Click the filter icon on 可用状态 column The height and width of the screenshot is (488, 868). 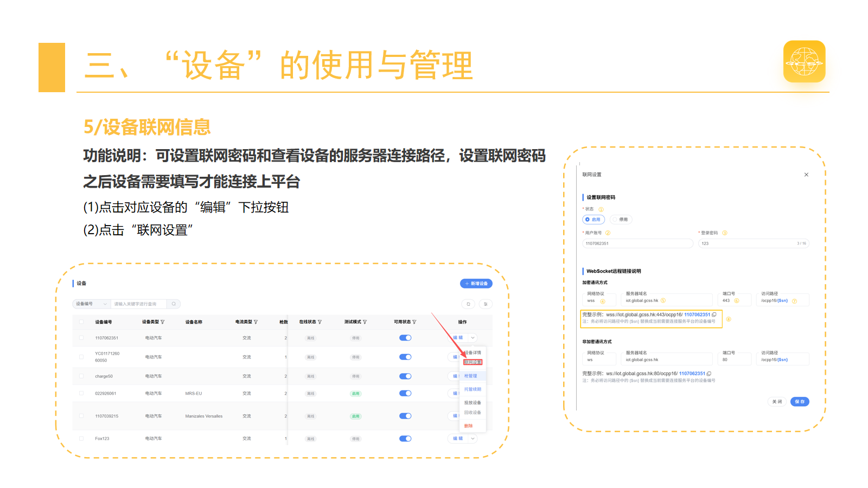click(x=414, y=322)
